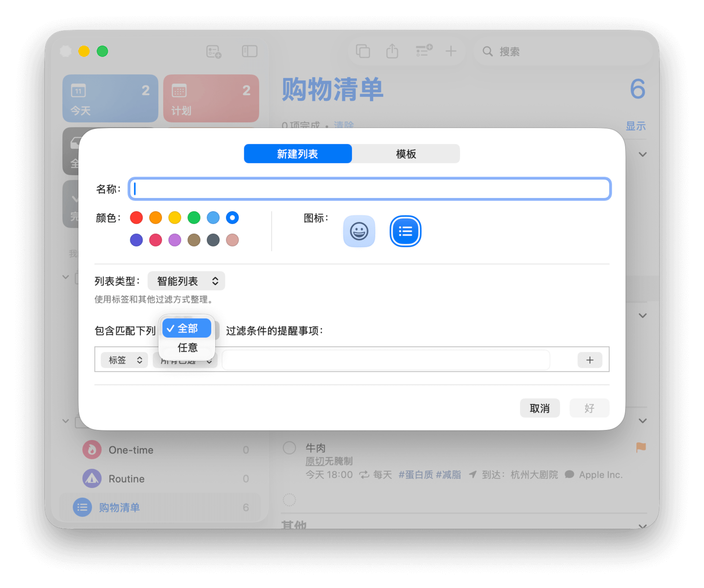Click the share icon in toolbar

click(x=392, y=51)
